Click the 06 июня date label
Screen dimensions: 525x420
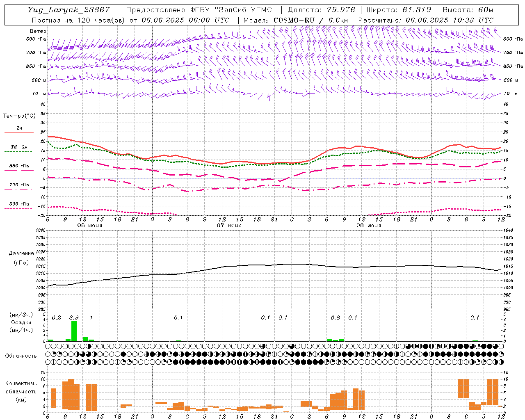pos(90,226)
